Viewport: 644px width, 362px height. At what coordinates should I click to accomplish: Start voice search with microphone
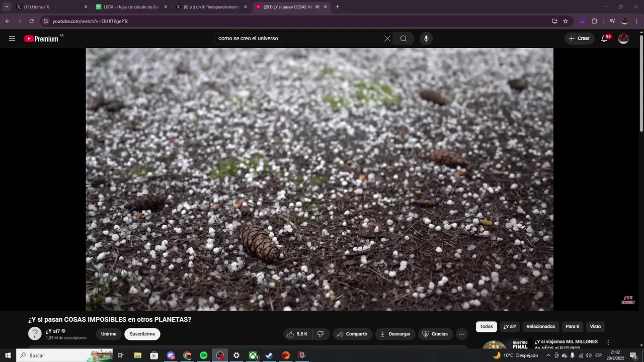click(x=426, y=39)
